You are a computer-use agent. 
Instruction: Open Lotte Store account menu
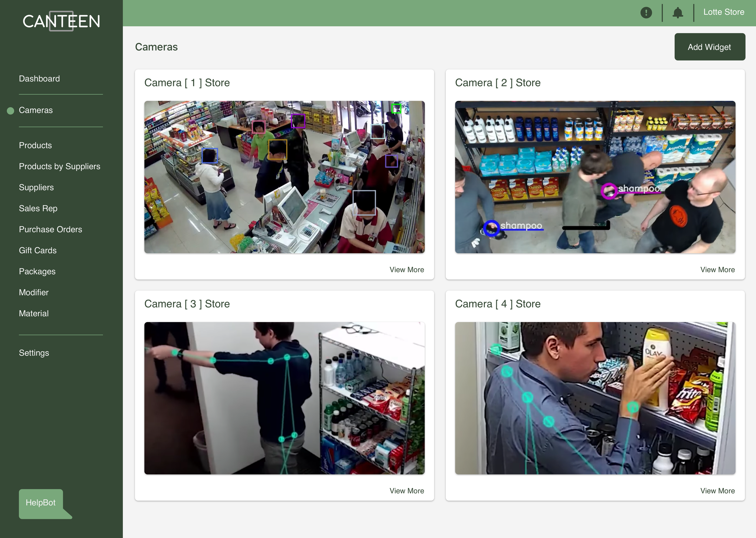[x=724, y=12]
